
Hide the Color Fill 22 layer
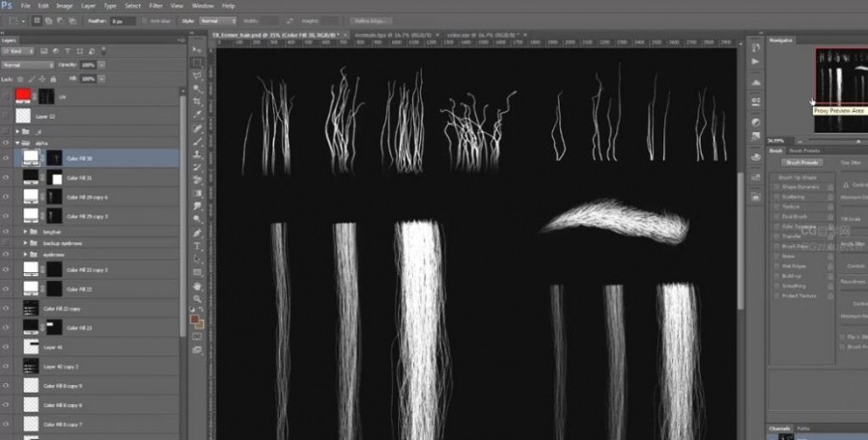point(6,289)
